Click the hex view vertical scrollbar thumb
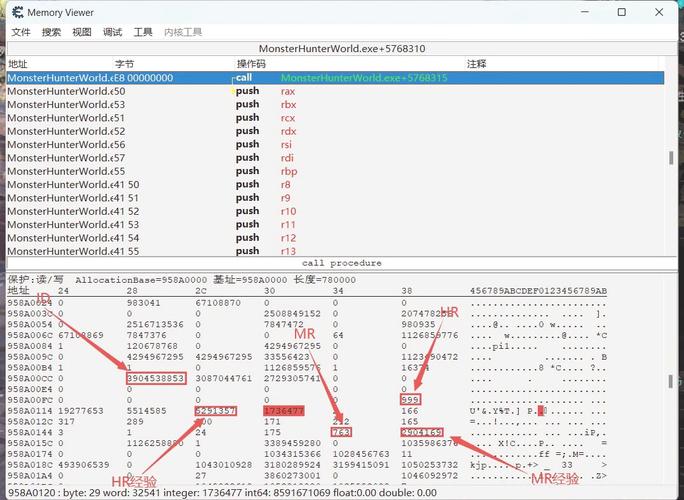684x500 pixels. (671, 381)
